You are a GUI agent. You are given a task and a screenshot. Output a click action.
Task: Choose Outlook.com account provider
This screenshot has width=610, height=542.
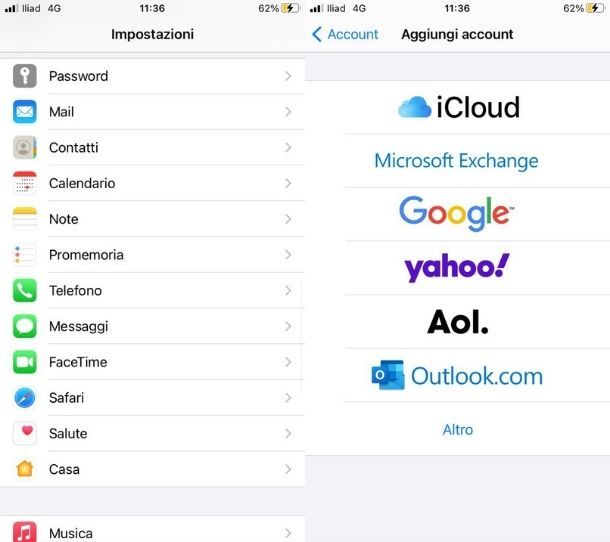tap(457, 376)
